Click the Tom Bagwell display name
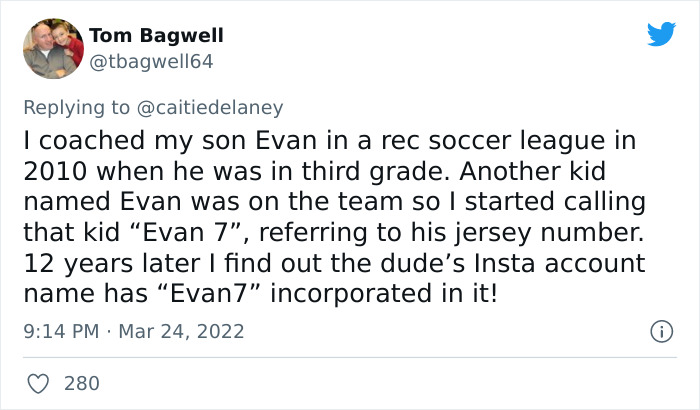The width and height of the screenshot is (700, 410). coord(156,35)
